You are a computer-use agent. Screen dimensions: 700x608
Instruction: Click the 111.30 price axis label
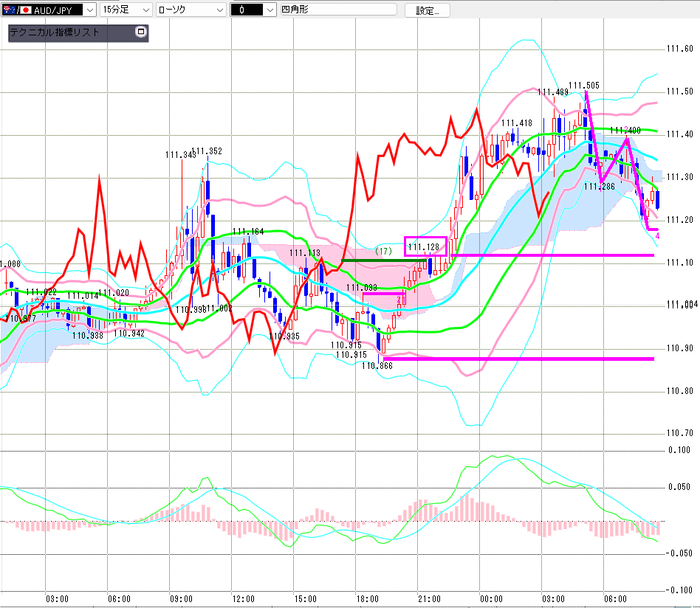(680, 177)
